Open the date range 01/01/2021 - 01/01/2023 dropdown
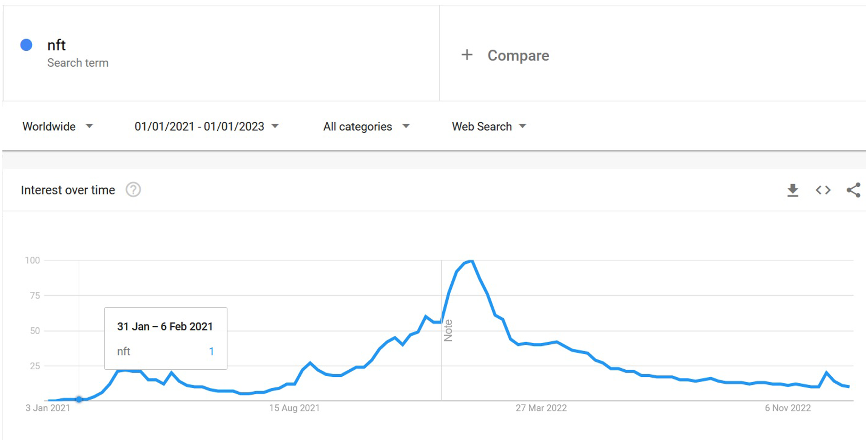This screenshot has height=442, width=868. click(207, 126)
